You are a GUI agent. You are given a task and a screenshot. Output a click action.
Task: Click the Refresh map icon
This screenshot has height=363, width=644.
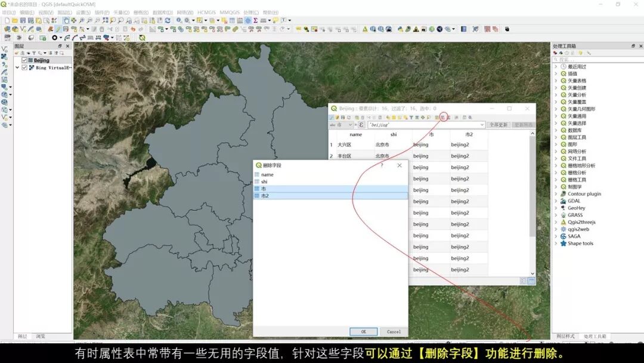point(168,20)
